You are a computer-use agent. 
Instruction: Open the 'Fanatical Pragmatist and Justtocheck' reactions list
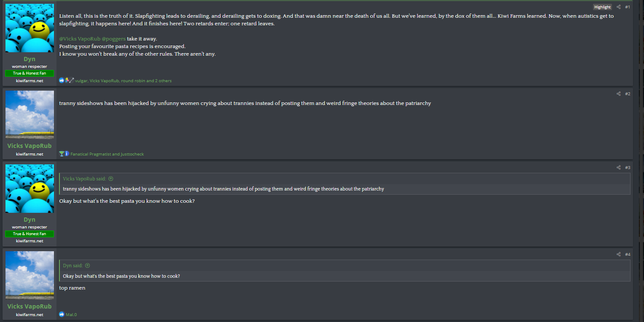click(107, 154)
